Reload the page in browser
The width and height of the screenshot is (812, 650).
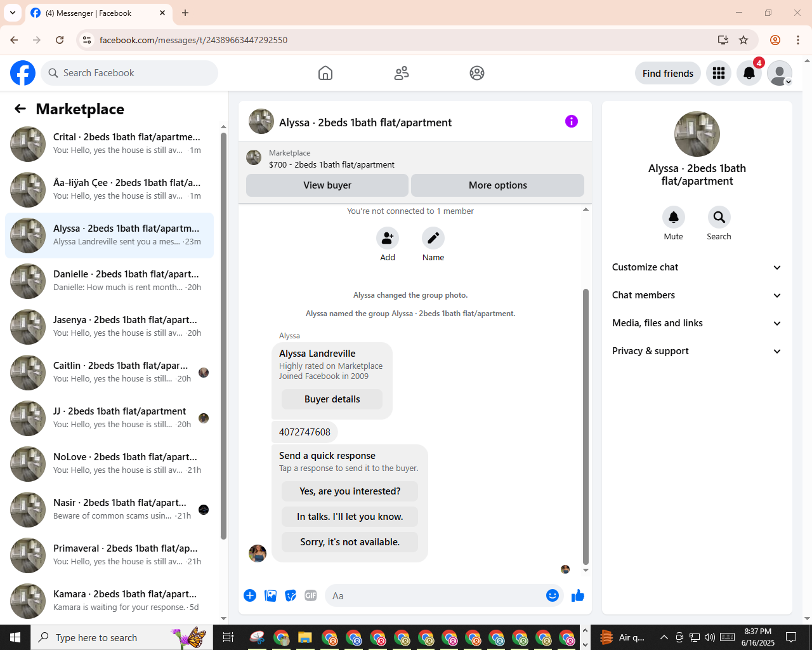pyautogui.click(x=60, y=40)
